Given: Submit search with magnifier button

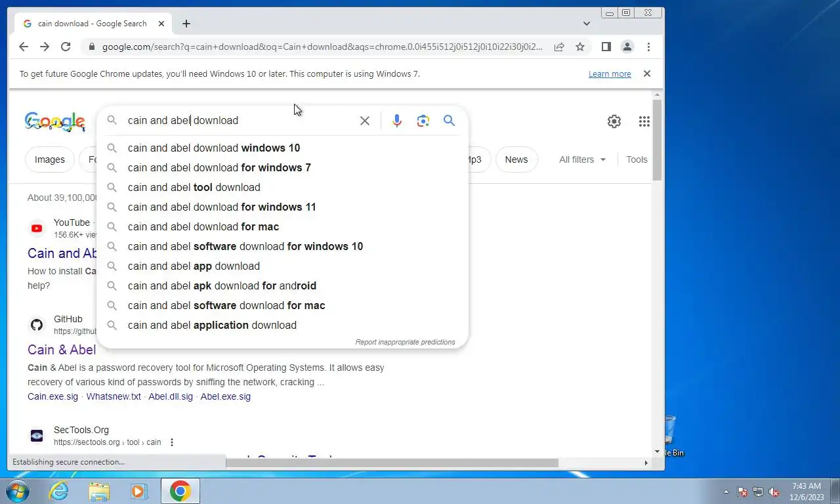Looking at the screenshot, I should point(449,121).
